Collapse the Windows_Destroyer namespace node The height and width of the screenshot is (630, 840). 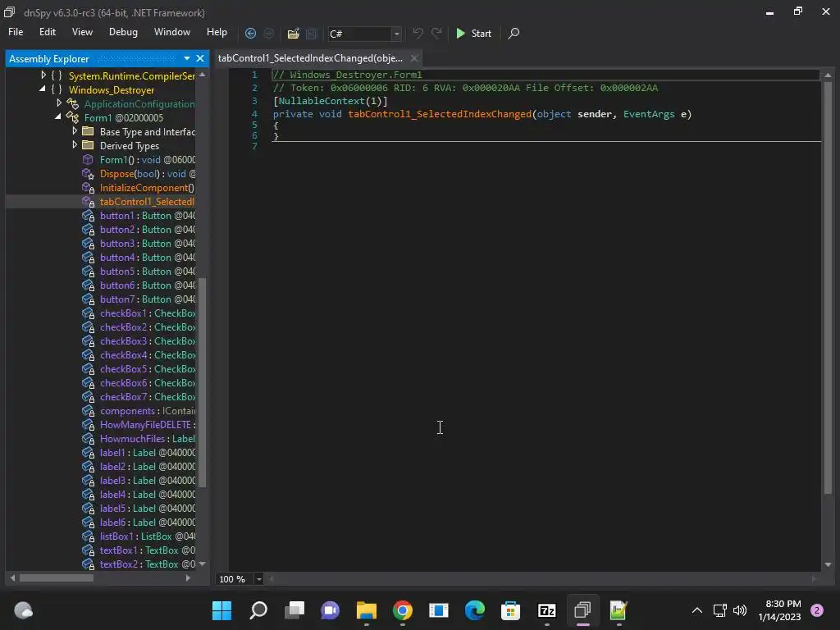pyautogui.click(x=43, y=89)
